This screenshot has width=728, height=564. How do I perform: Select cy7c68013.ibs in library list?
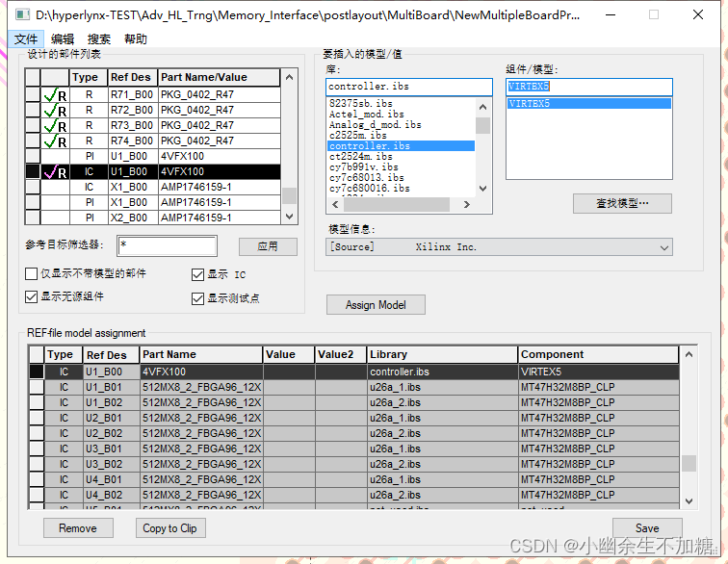coord(367,178)
